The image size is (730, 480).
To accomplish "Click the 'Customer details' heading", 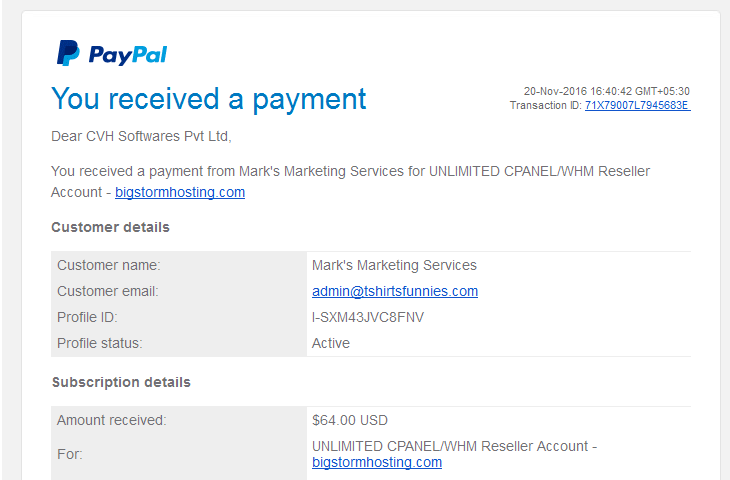I will (110, 227).
